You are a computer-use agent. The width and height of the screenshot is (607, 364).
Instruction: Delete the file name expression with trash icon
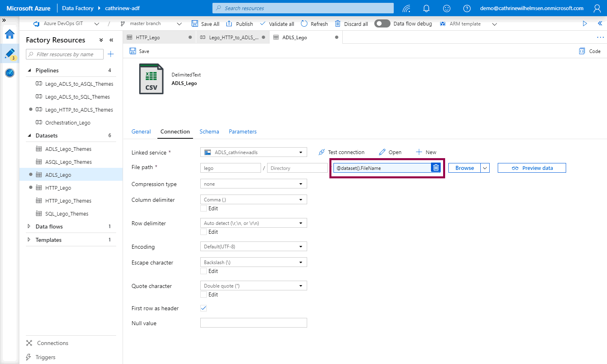click(x=435, y=168)
